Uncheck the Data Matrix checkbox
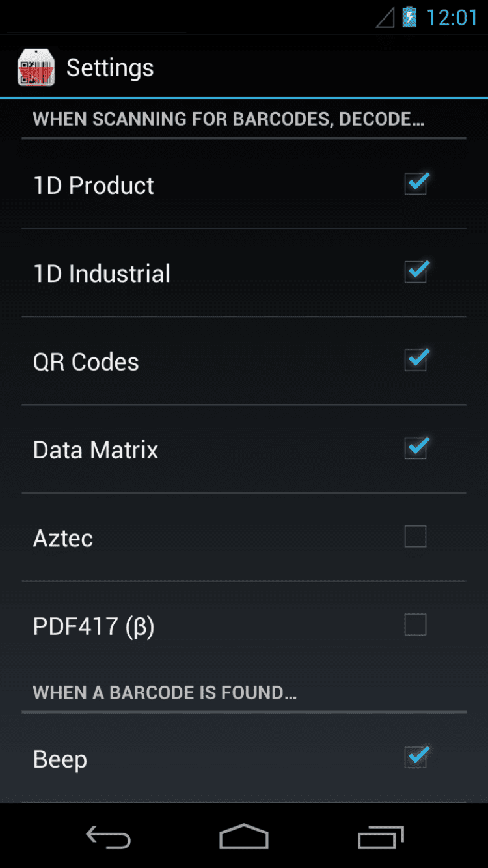Image resolution: width=488 pixels, height=868 pixels. click(416, 449)
